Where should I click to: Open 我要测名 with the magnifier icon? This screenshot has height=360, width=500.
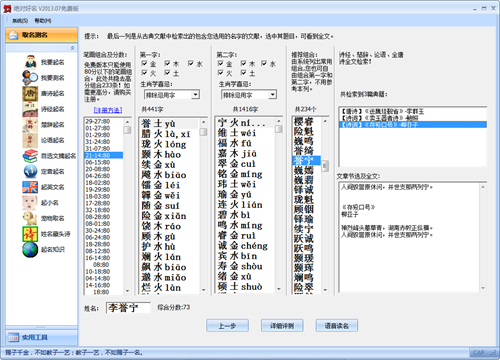pos(44,78)
